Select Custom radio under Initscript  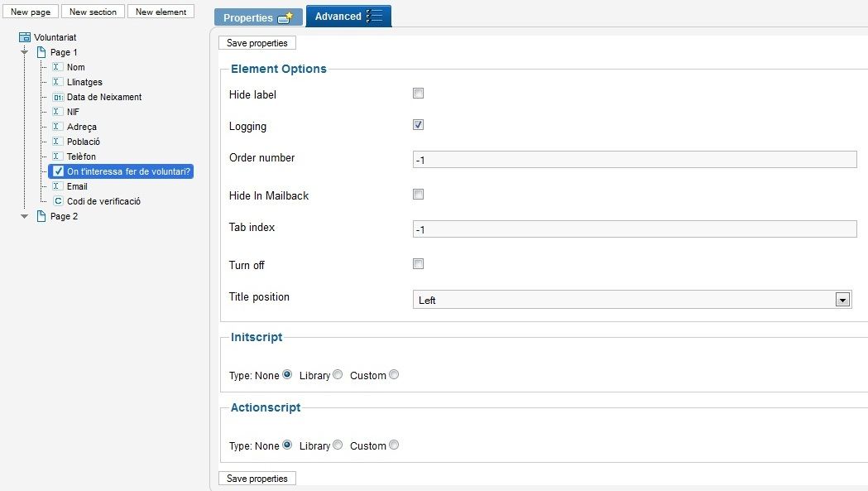click(394, 374)
